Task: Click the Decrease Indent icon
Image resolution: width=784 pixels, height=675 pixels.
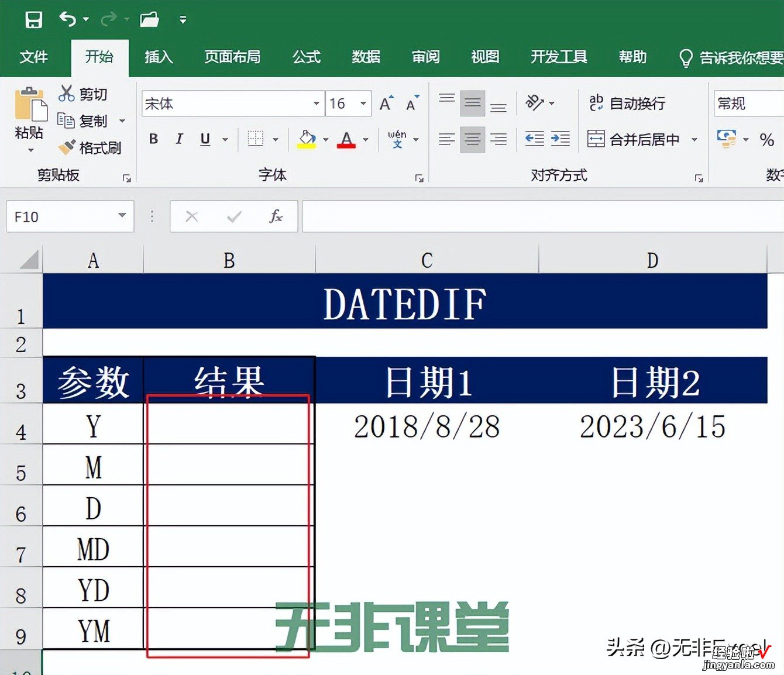Action: point(535,139)
